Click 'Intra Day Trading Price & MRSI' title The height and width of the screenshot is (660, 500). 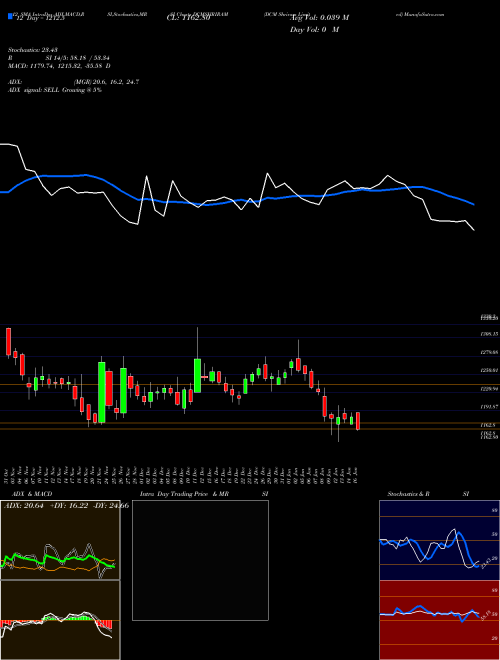pos(205,494)
